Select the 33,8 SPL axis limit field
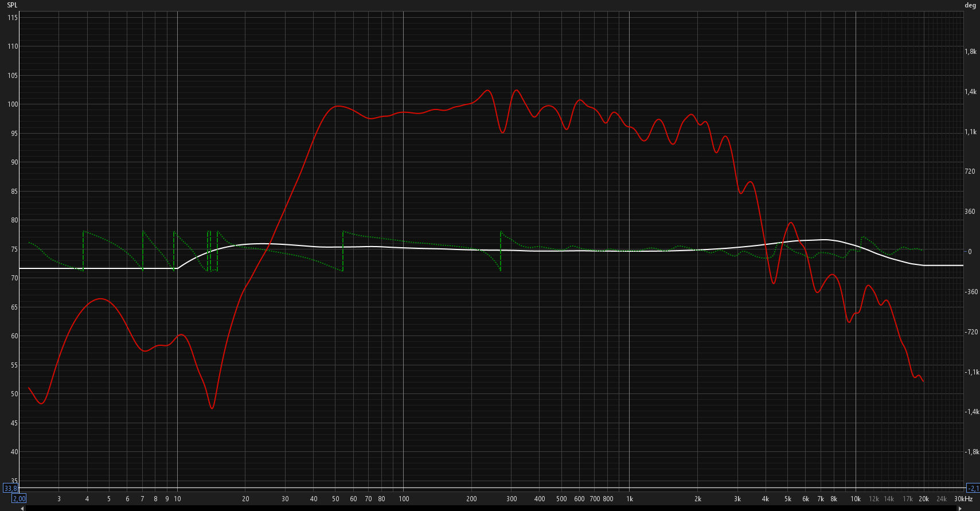The width and height of the screenshot is (980, 511). 10,489
